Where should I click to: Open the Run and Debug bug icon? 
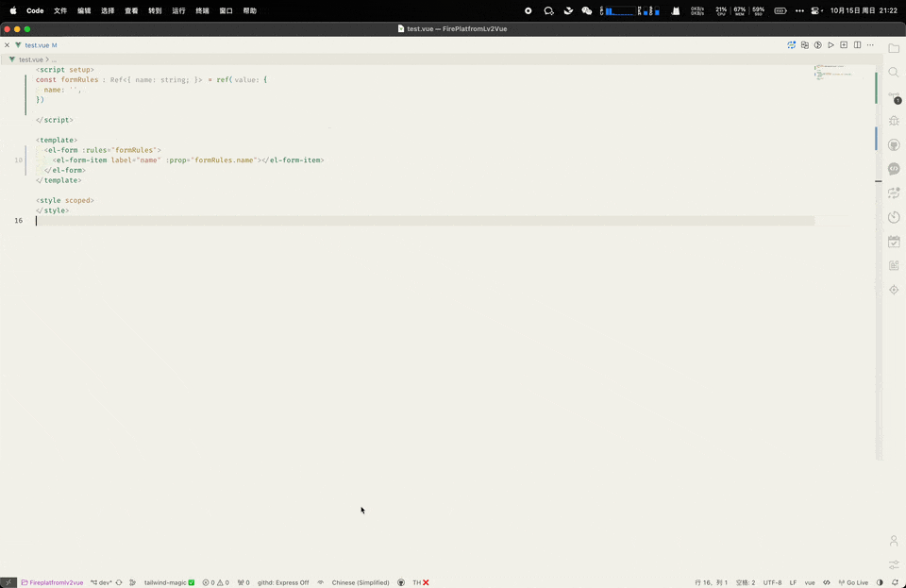click(x=894, y=121)
